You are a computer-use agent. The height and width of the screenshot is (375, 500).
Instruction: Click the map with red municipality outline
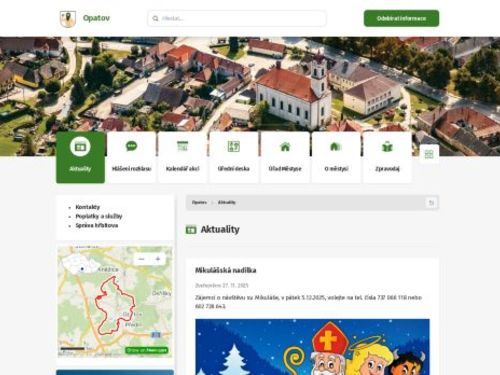click(115, 302)
